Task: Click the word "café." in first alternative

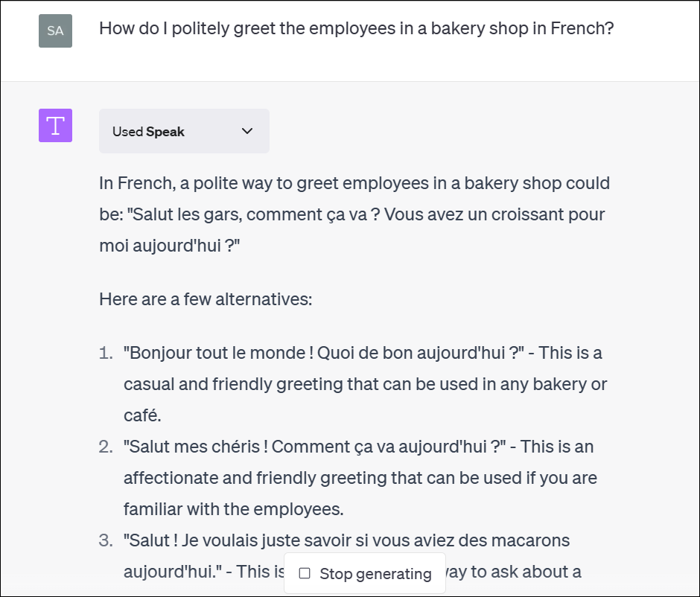Action: [x=142, y=415]
